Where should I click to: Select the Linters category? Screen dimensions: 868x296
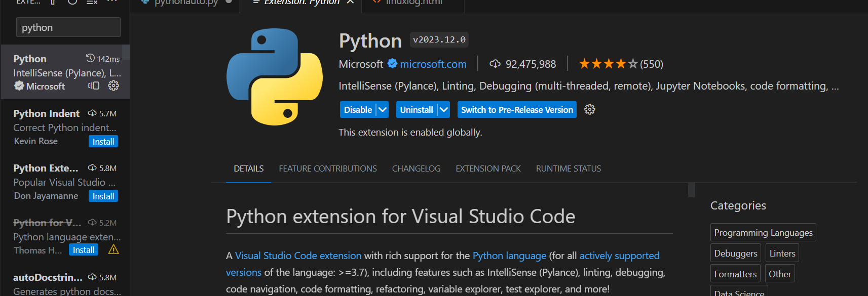click(x=782, y=253)
